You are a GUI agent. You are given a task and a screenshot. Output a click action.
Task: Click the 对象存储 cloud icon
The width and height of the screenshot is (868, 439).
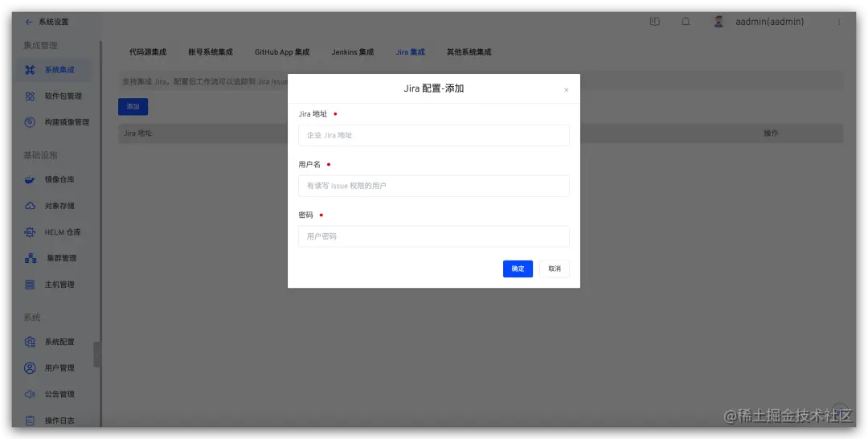(30, 206)
